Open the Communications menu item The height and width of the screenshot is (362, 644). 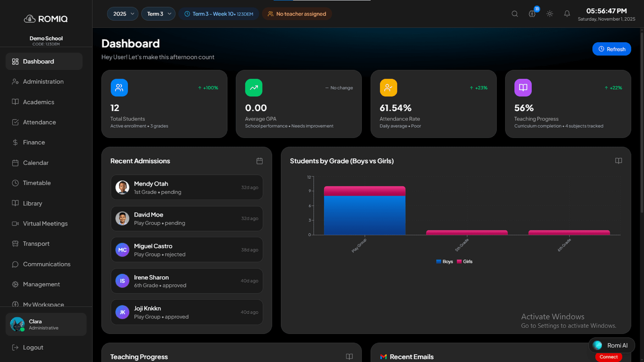click(47, 264)
